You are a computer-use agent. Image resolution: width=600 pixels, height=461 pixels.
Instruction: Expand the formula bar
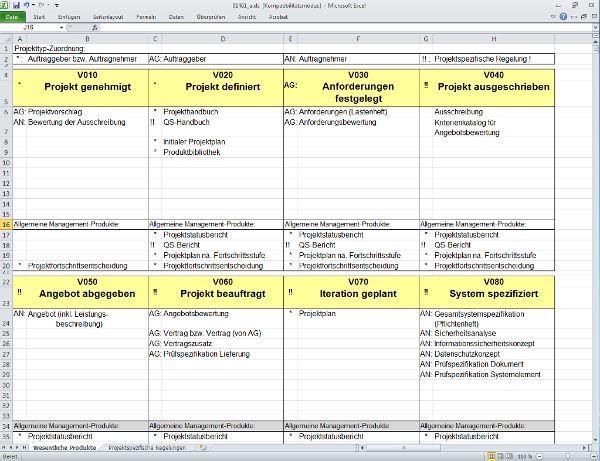[593, 29]
